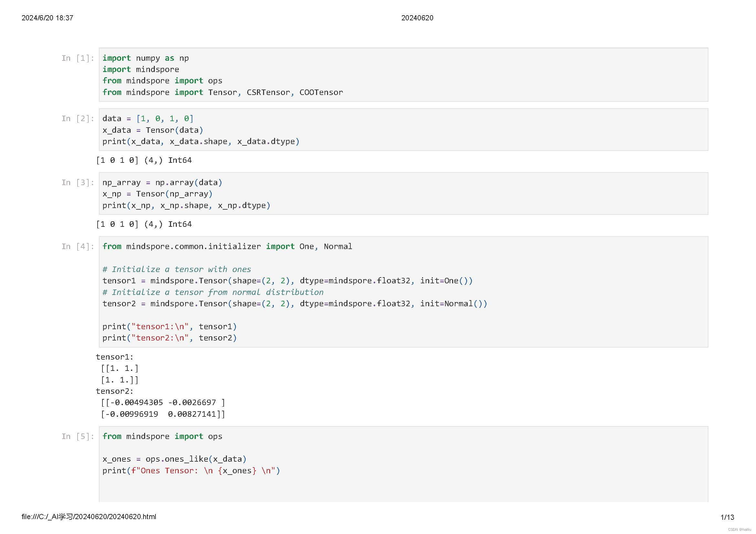Click the In [1] cell prompt label

click(78, 58)
